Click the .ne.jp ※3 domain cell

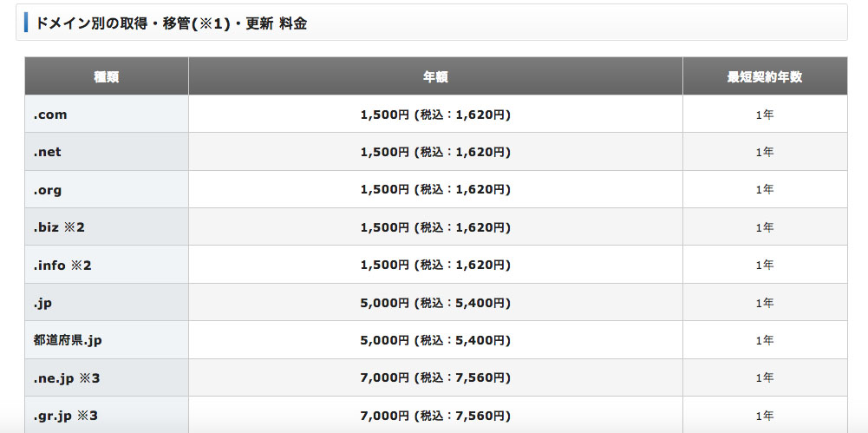(107, 377)
